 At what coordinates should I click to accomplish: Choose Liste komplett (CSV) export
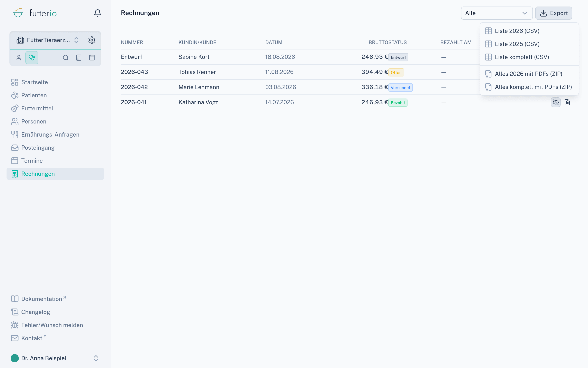coord(529,57)
